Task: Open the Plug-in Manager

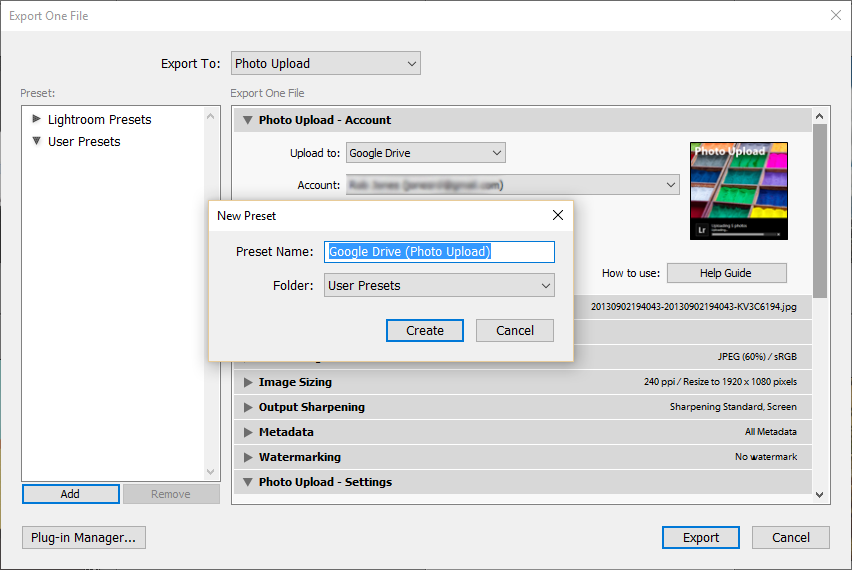Action: point(84,538)
